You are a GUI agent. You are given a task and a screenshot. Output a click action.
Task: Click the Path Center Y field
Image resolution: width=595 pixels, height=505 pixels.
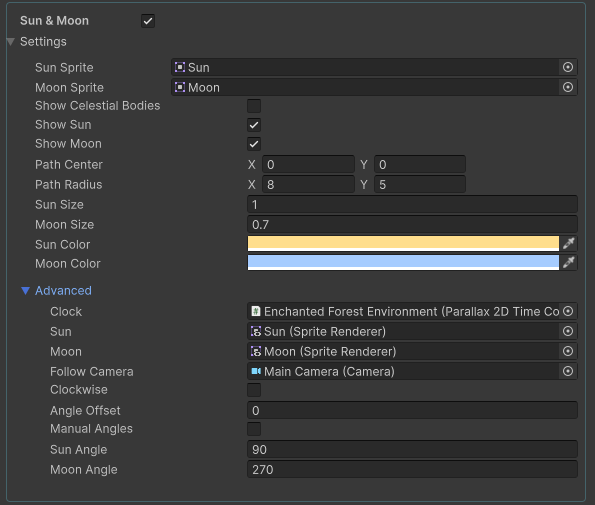click(420, 165)
